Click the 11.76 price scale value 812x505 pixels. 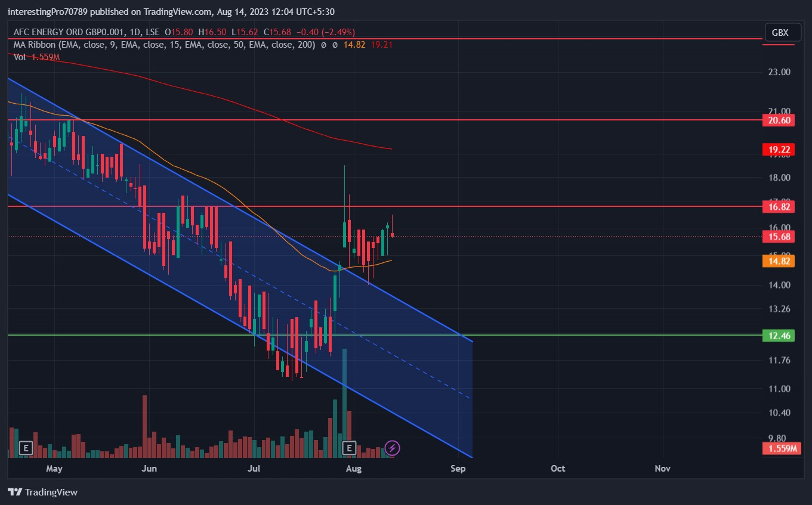(779, 360)
